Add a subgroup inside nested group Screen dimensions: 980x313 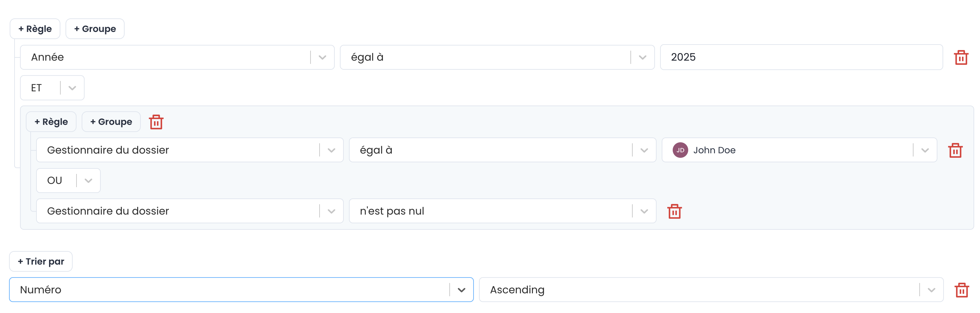coord(111,122)
